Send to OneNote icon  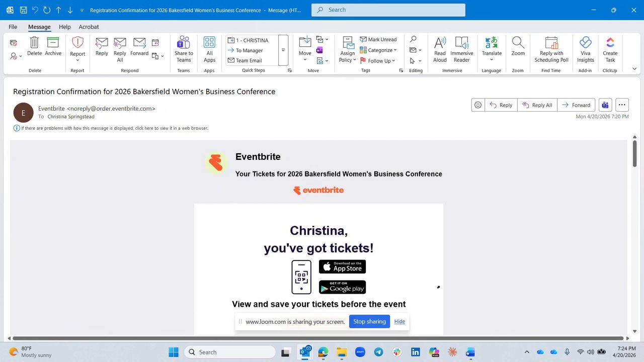tap(319, 50)
